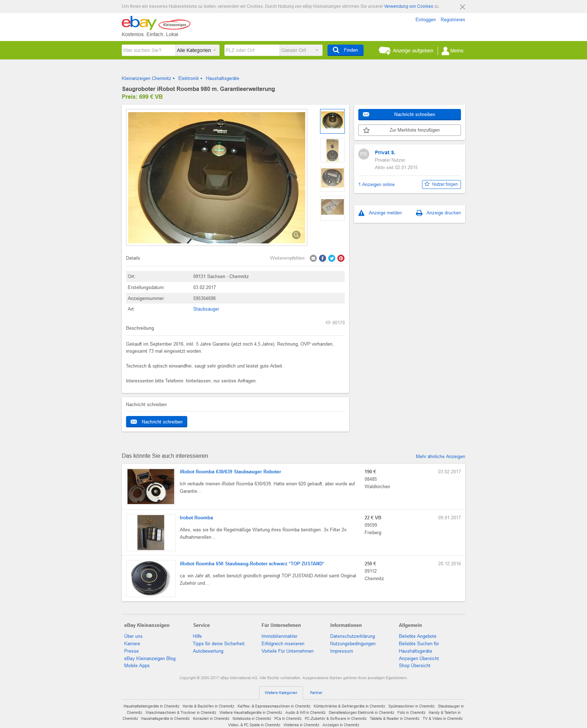This screenshot has height=728, width=587.
Task: Open Beliebte Angebote link
Action: (x=417, y=636)
